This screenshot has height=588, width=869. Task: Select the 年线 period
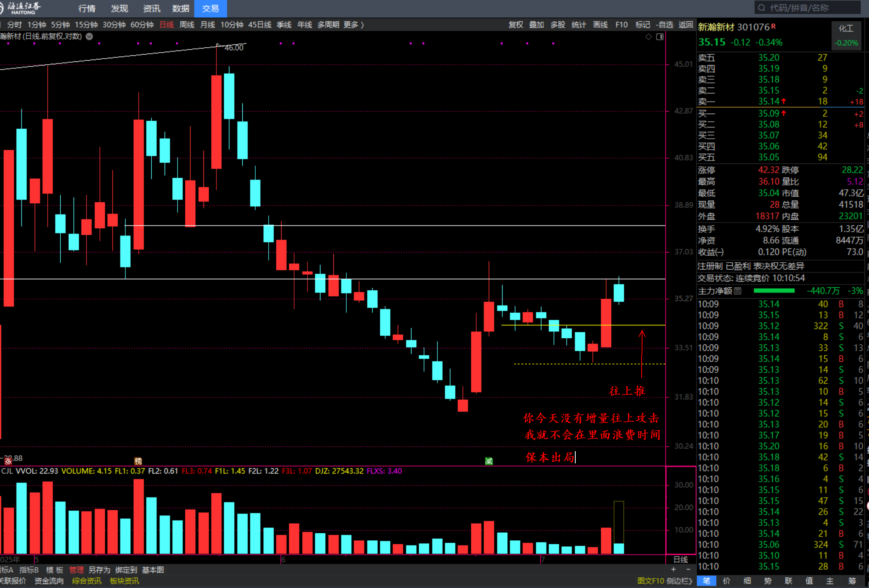point(305,25)
